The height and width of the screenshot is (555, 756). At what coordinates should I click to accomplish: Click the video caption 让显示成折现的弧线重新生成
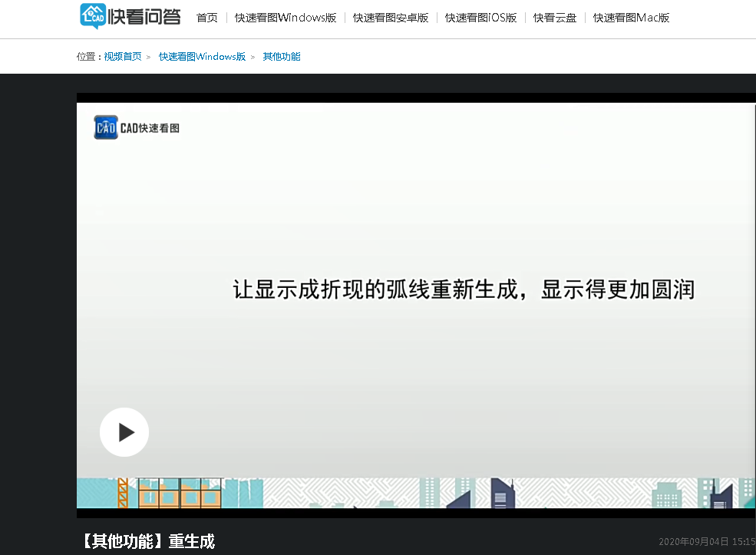click(375, 289)
